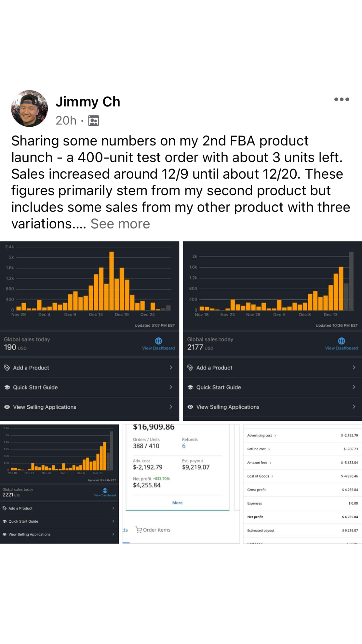Open the three-dot post options menu
362x644 pixels.
(x=342, y=99)
